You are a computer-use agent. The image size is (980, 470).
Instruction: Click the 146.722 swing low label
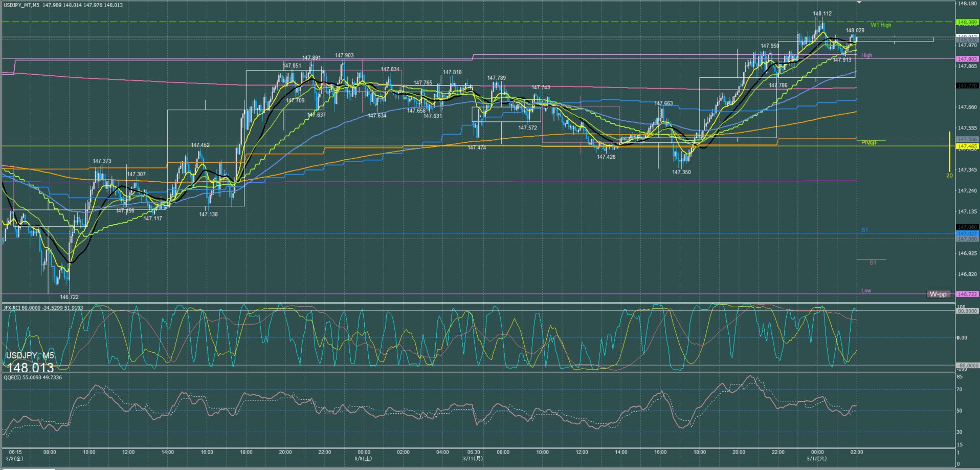[x=69, y=297]
